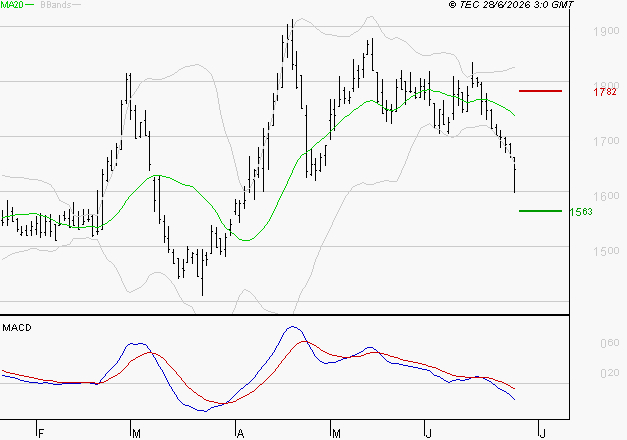This screenshot has width=627, height=440.
Task: Click the red resistance level line
Action: click(x=540, y=91)
